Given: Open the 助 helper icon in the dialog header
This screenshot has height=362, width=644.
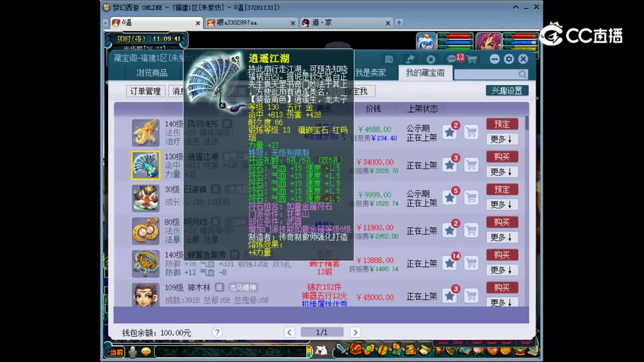Looking at the screenshot, I should point(389,59).
